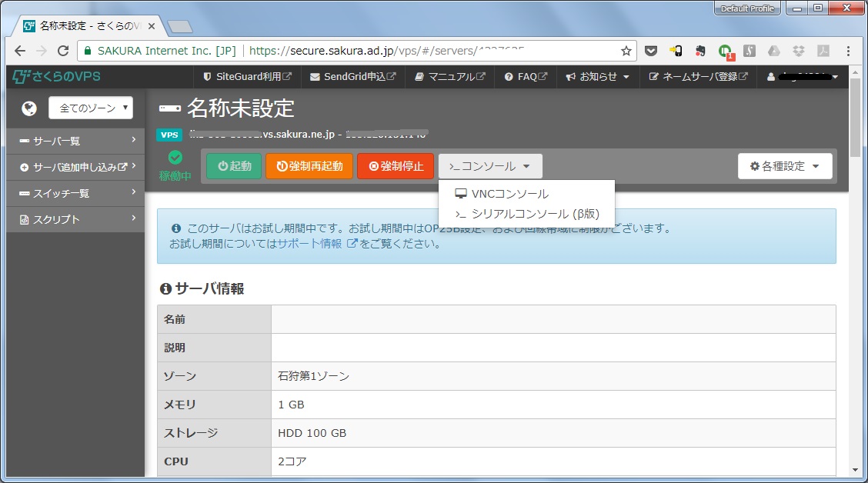The height and width of the screenshot is (483, 868).
Task: Click the green 起動 button
Action: 234,166
